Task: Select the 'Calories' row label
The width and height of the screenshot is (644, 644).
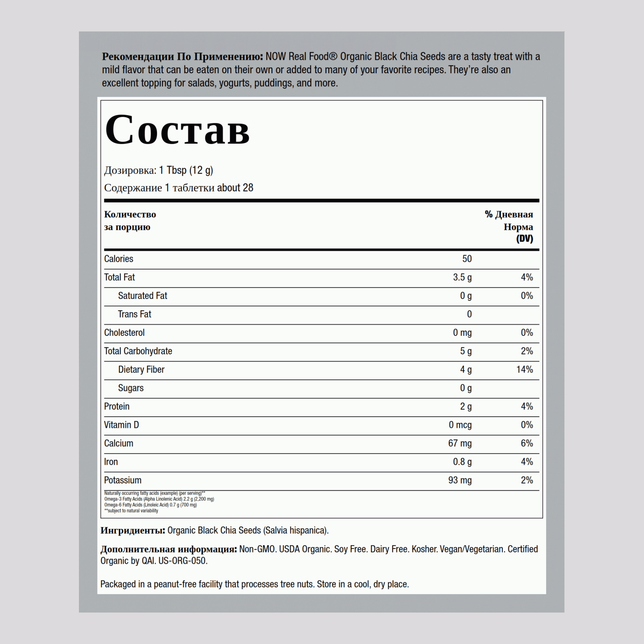Action: (x=119, y=259)
